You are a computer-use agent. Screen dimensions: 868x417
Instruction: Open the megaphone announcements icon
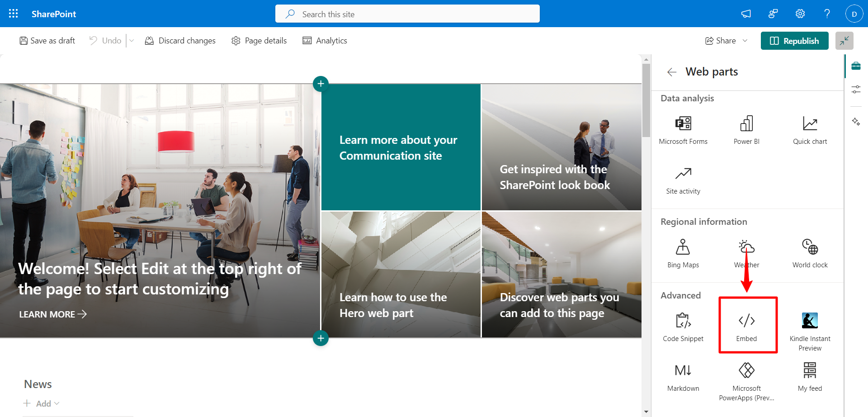[x=746, y=14]
